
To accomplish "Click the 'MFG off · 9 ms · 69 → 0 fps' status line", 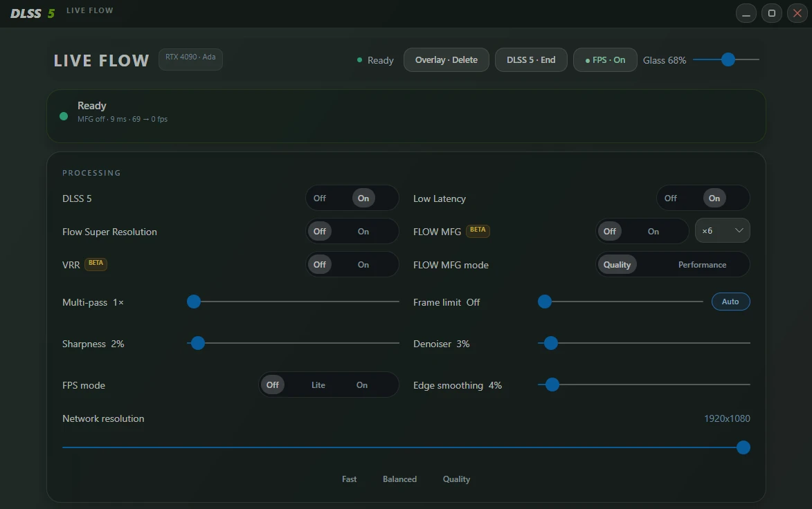I will pyautogui.click(x=123, y=119).
